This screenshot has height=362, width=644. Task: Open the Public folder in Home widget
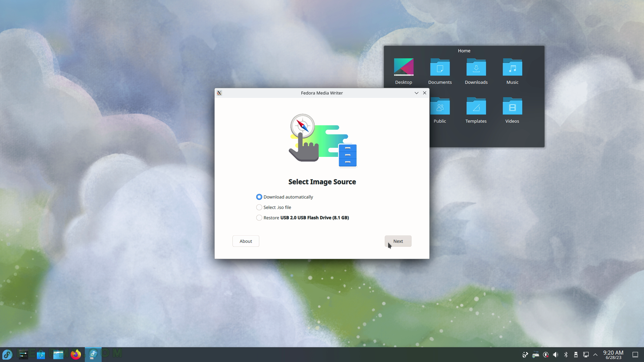(x=440, y=110)
